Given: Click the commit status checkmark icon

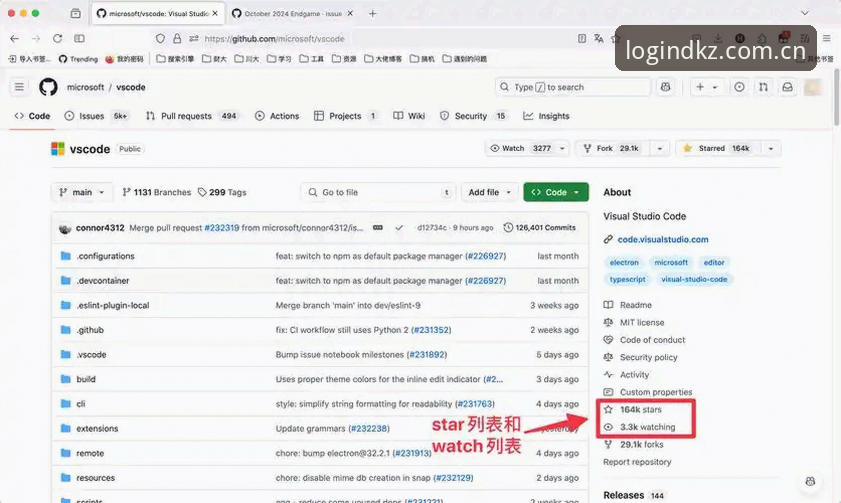Looking at the screenshot, I should coord(399,228).
